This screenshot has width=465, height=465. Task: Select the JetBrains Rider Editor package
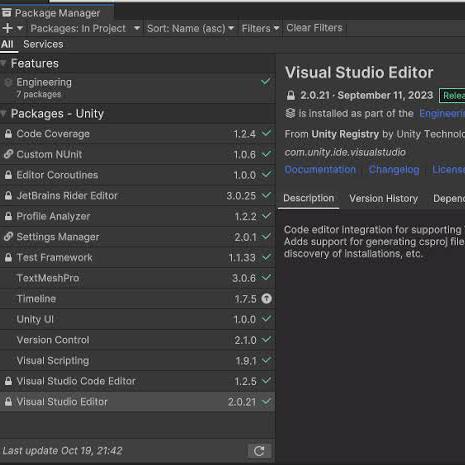(137, 196)
